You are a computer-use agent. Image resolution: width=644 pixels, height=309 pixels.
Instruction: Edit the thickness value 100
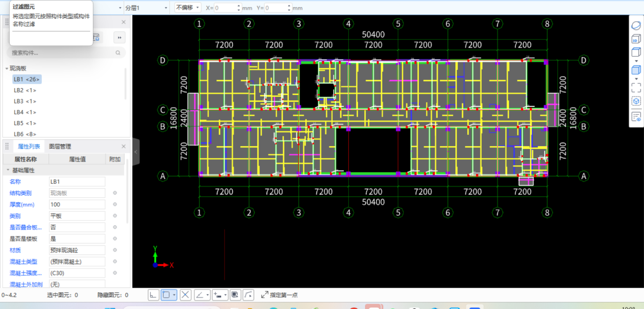click(77, 204)
